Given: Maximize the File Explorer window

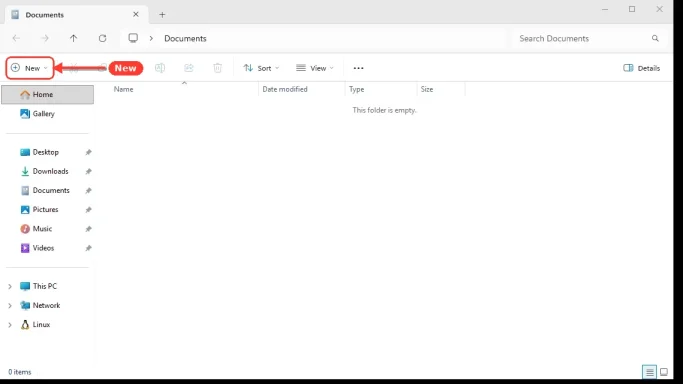Looking at the screenshot, I should pyautogui.click(x=632, y=9).
